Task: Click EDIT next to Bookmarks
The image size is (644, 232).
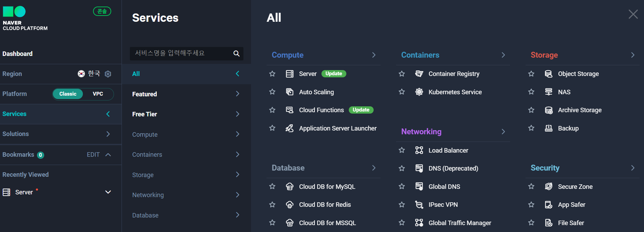Action: (93, 155)
